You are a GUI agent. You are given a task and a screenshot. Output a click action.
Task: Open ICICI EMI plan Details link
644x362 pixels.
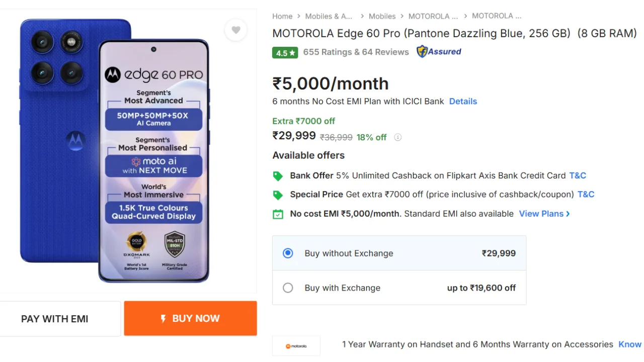pos(463,101)
